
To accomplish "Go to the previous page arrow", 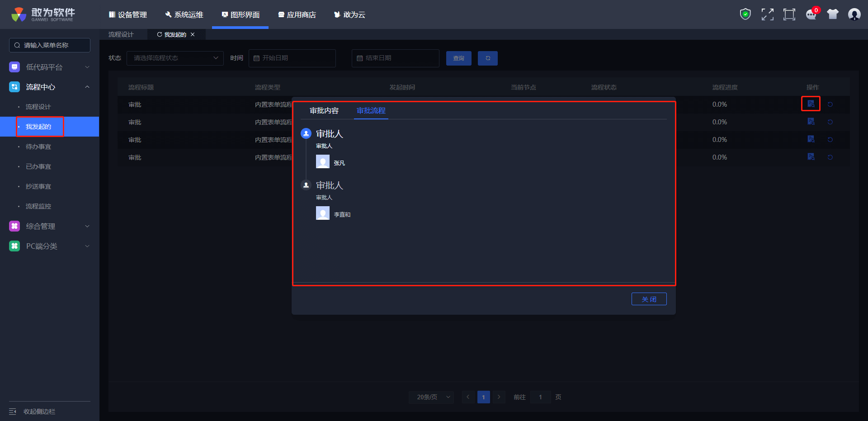I will (x=468, y=397).
